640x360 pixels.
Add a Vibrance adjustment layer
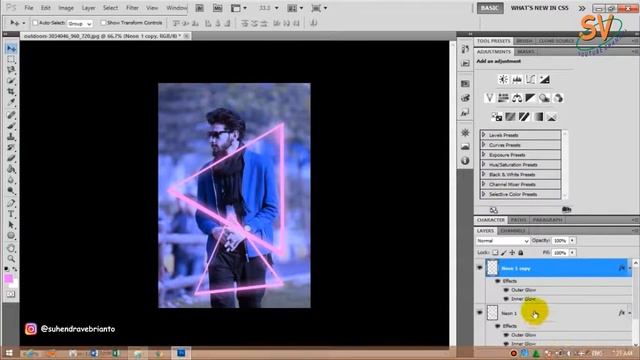(x=489, y=98)
